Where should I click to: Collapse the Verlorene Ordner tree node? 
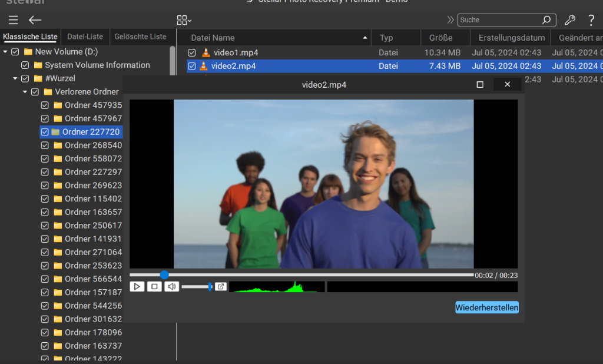click(x=25, y=92)
